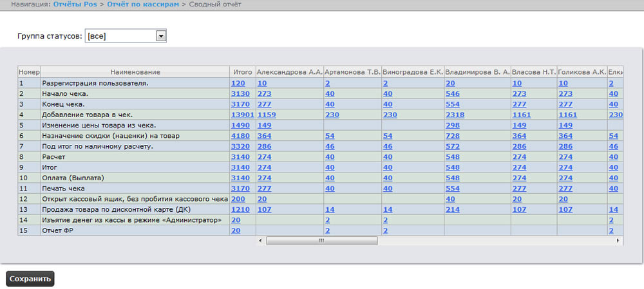
Task: Open the 1159 value under Александрова А.А.
Action: point(267,115)
